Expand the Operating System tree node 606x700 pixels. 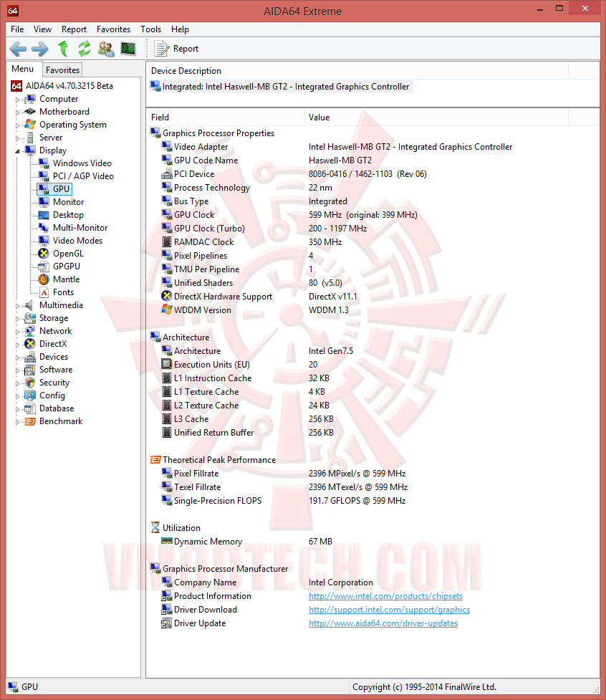pyautogui.click(x=17, y=125)
